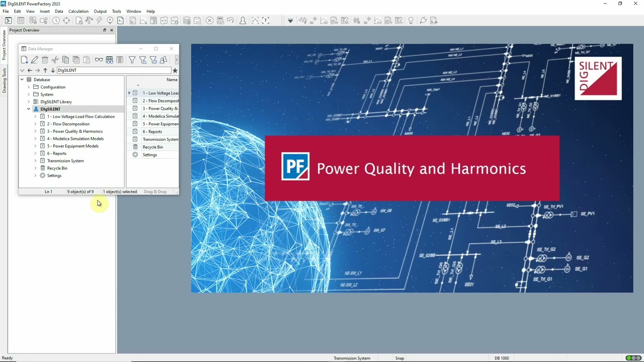Image resolution: width=644 pixels, height=362 pixels.
Task: Open the Calculation menu
Action: coord(78,11)
